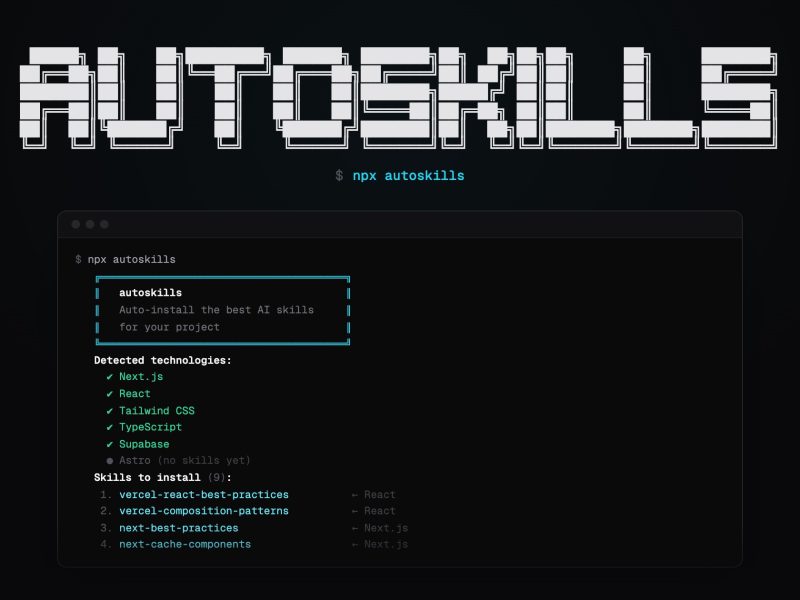Image resolution: width=800 pixels, height=600 pixels.
Task: Toggle the Astro entry marked no skills yet
Action: pos(182,461)
